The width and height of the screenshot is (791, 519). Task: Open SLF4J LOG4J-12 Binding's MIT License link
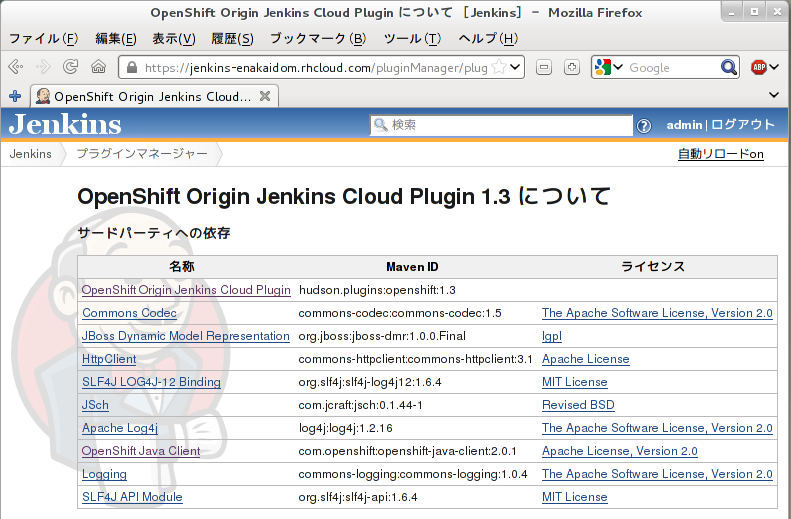[x=575, y=382]
